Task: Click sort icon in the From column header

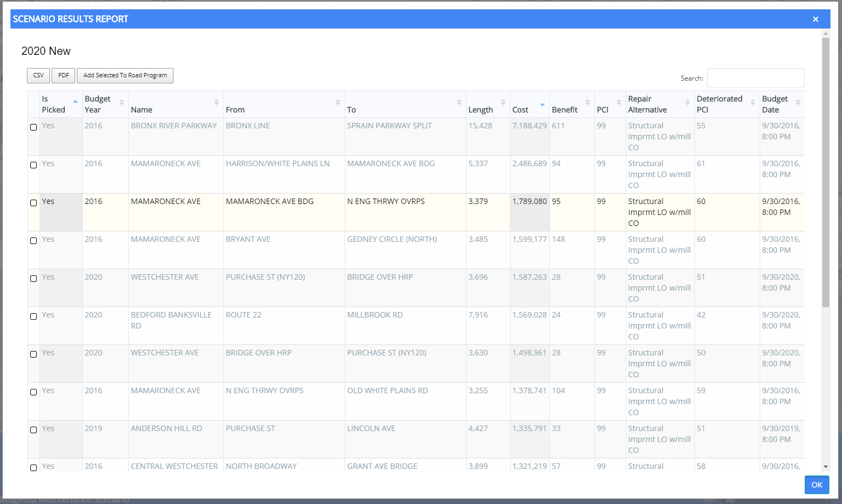Action: 338,103
